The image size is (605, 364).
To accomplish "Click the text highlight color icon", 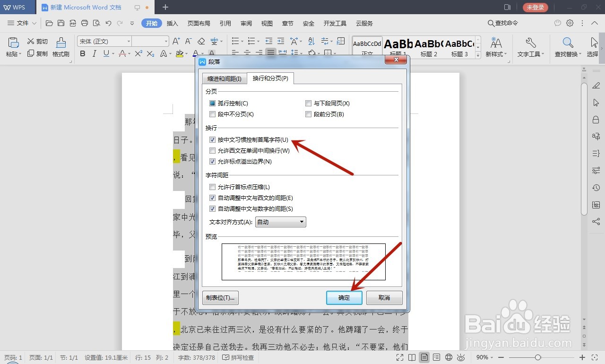I will tap(179, 53).
